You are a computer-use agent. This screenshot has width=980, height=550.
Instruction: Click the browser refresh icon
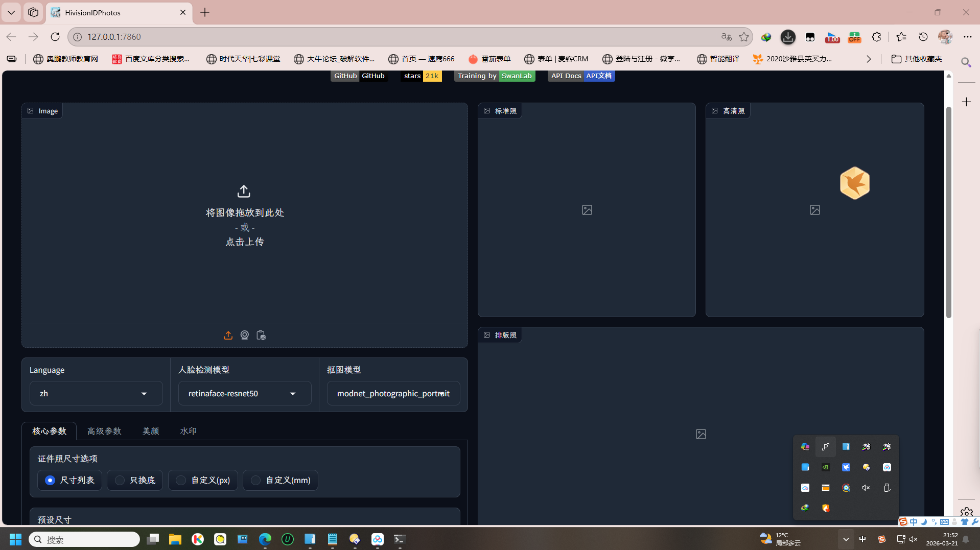55,37
